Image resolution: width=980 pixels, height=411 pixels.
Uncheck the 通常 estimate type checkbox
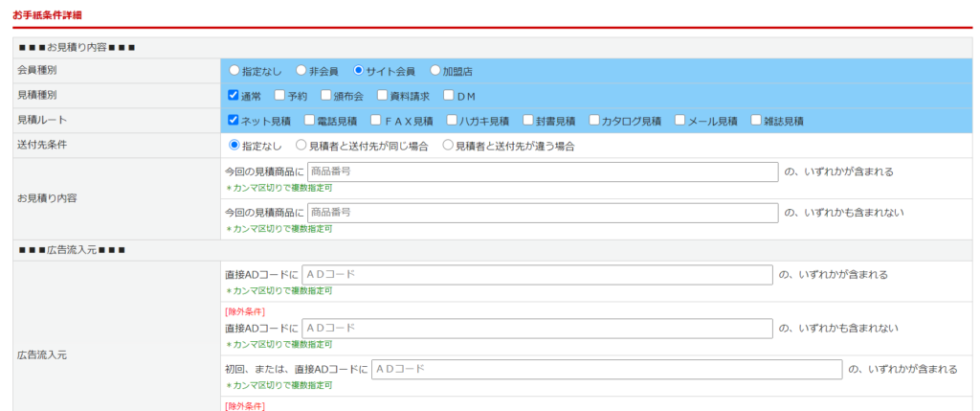tap(234, 96)
